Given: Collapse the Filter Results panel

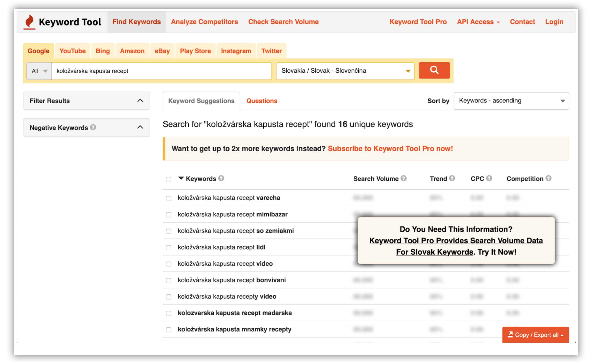Looking at the screenshot, I should click(x=140, y=101).
